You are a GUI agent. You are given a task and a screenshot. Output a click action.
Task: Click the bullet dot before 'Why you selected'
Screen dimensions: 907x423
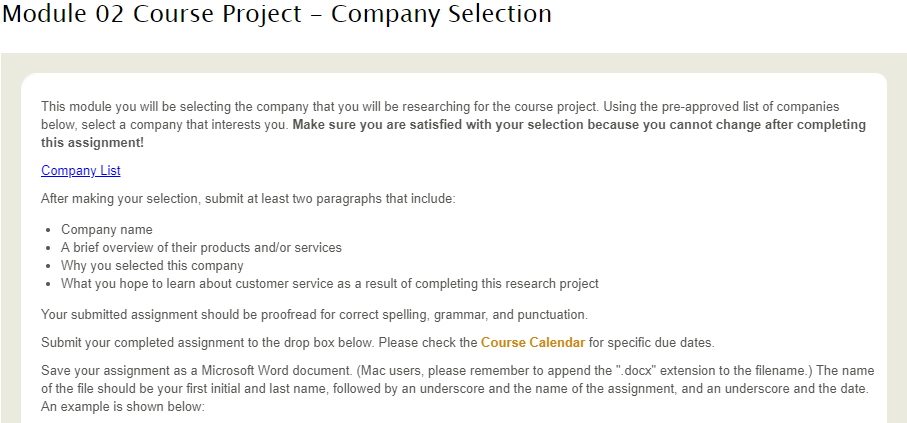(49, 266)
